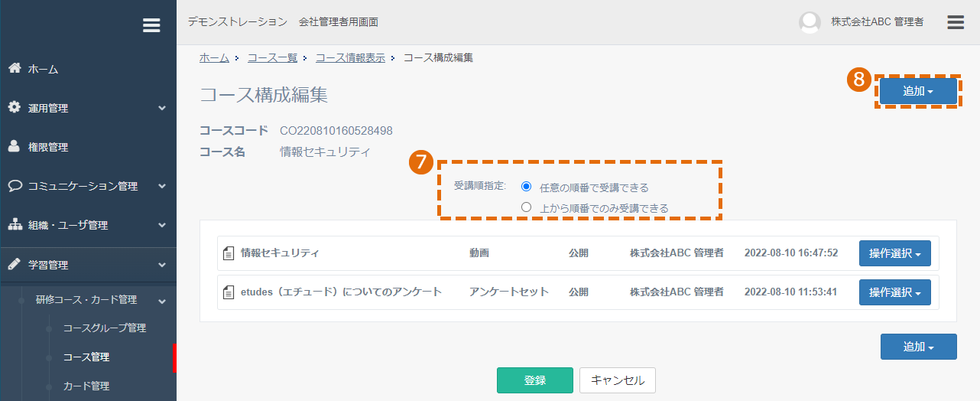Click the ホーム breadcrumb link
This screenshot has height=401, width=980.
214,57
